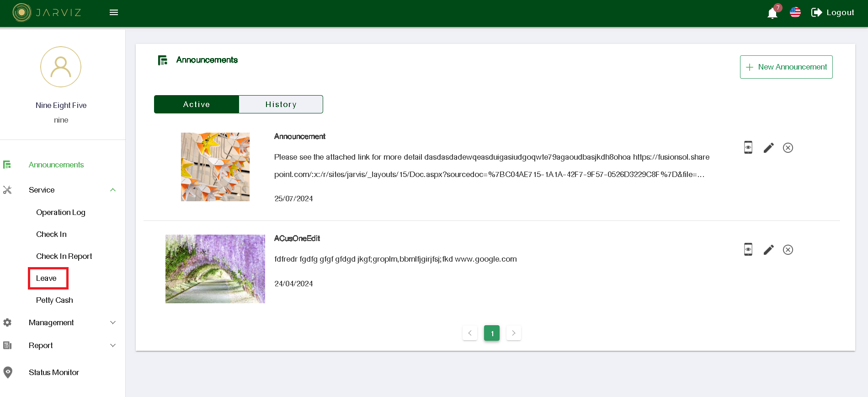Click the New Announcement button

pos(786,67)
